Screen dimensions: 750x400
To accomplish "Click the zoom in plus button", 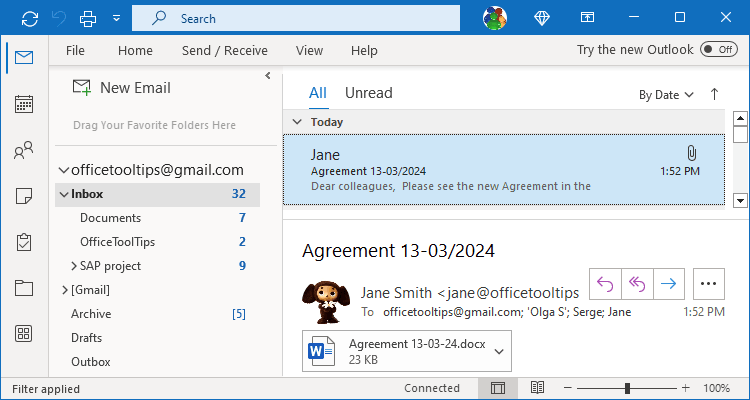I will coord(685,388).
